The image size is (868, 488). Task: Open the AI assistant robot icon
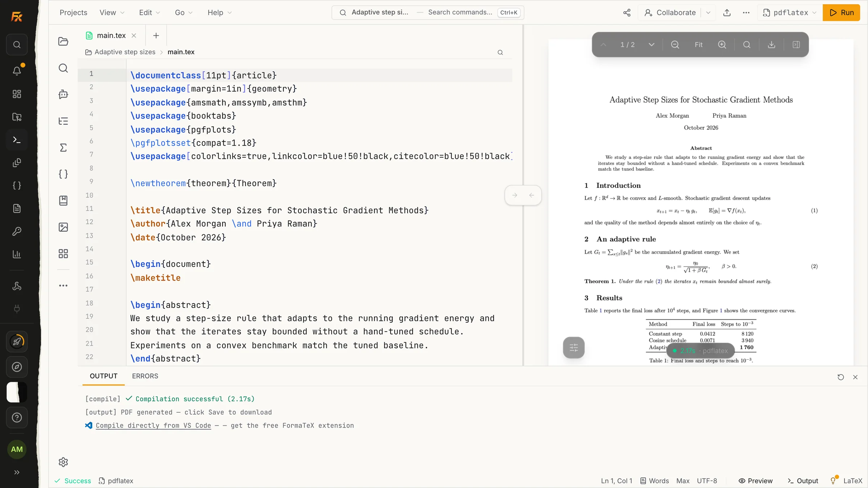(x=63, y=94)
